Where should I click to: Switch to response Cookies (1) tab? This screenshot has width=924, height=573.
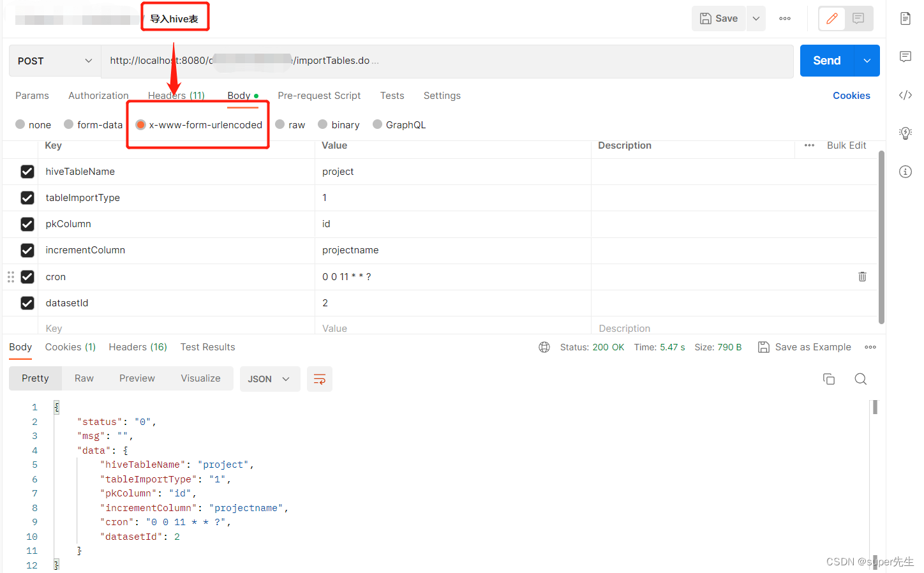70,347
